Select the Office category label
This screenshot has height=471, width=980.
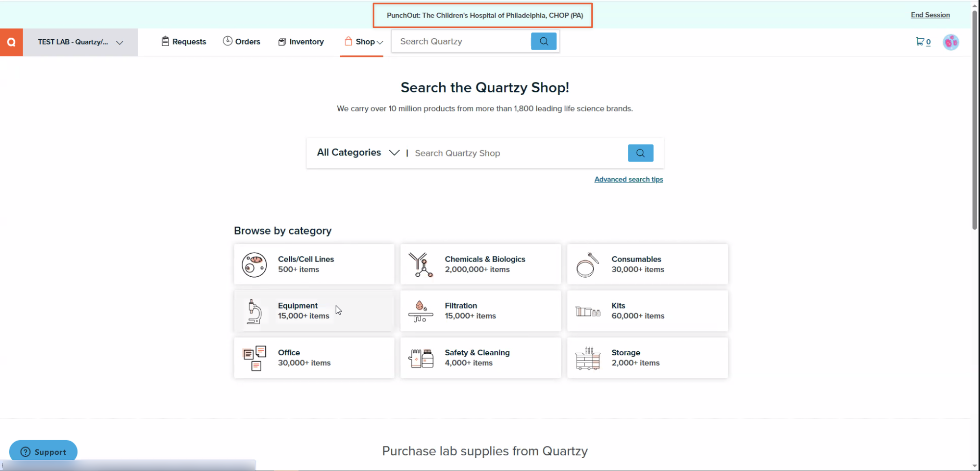pyautogui.click(x=289, y=352)
